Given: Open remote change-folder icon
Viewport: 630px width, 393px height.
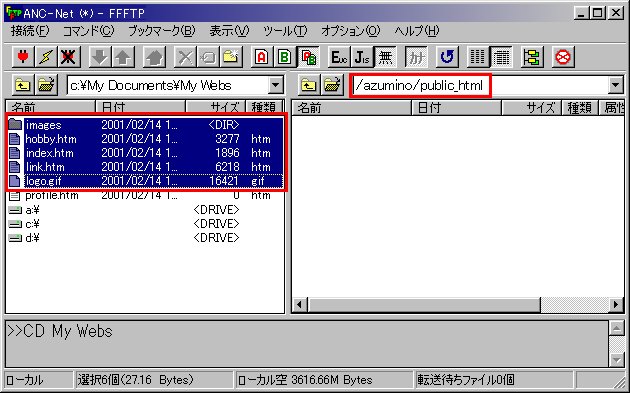Looking at the screenshot, I should pyautogui.click(x=332, y=85).
